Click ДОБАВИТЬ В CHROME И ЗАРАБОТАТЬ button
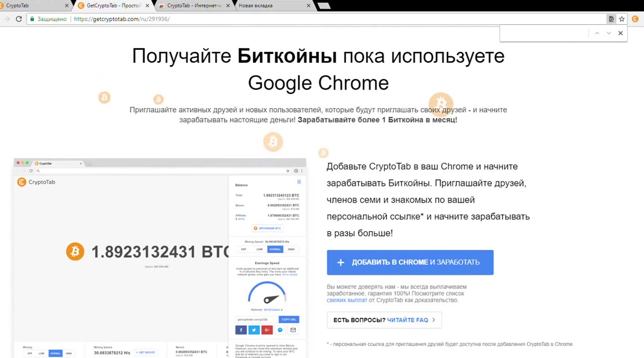This screenshot has width=644, height=358. (x=410, y=262)
